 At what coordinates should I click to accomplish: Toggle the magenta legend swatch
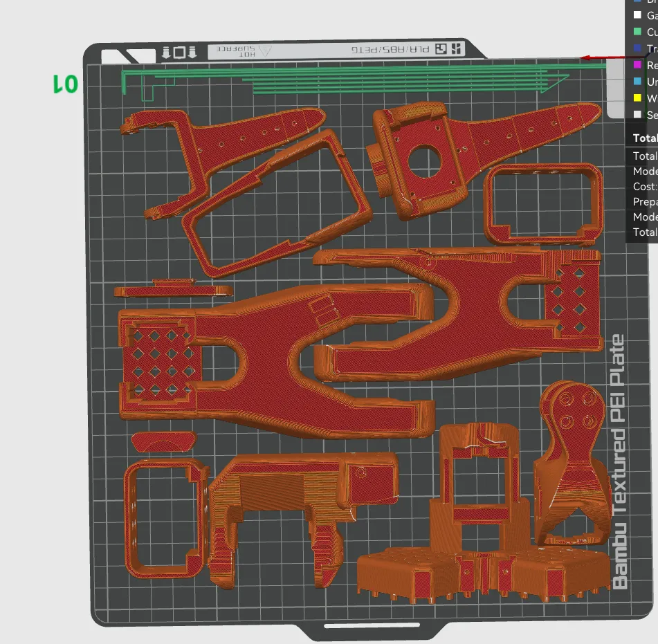[637, 65]
